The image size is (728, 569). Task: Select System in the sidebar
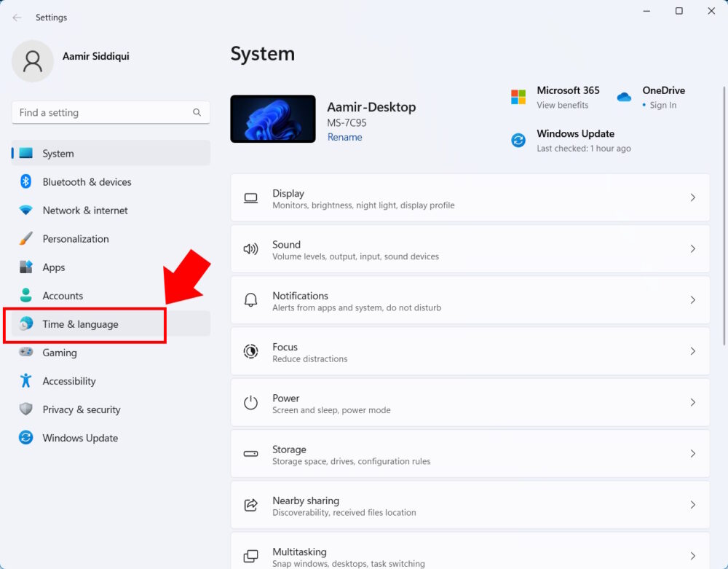point(111,153)
